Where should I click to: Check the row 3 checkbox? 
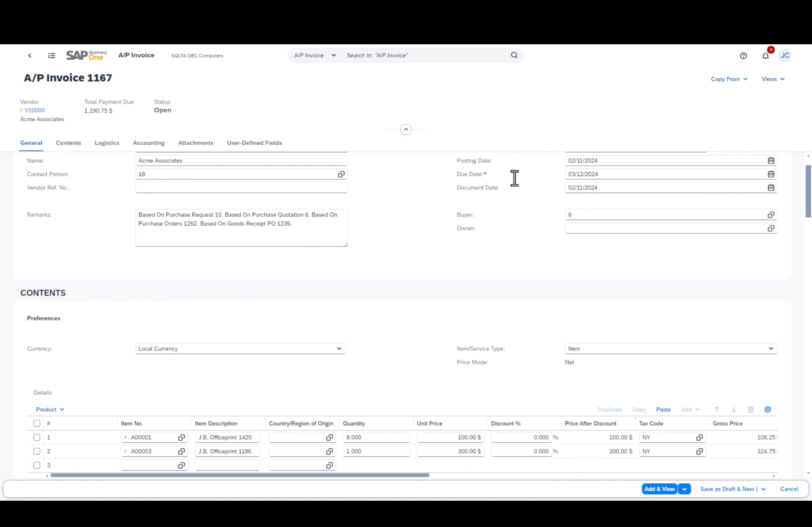(37, 465)
